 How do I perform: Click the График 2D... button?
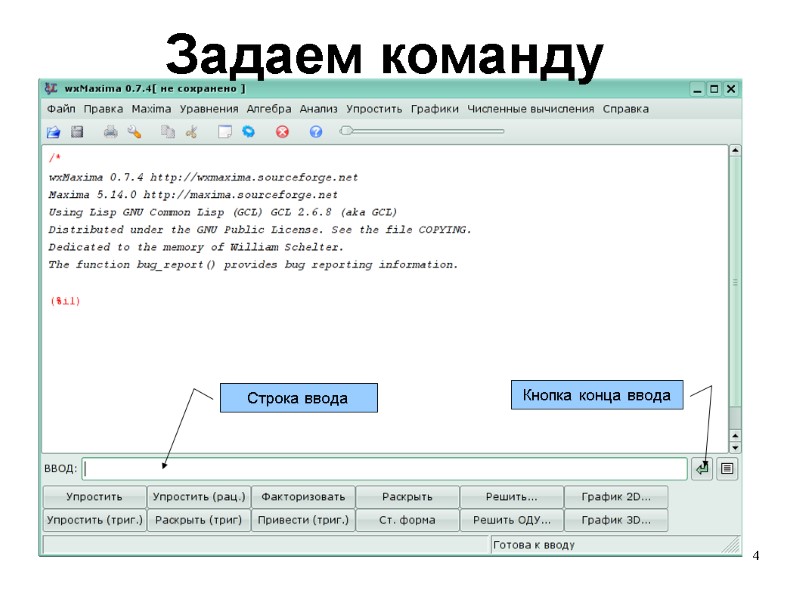click(616, 496)
